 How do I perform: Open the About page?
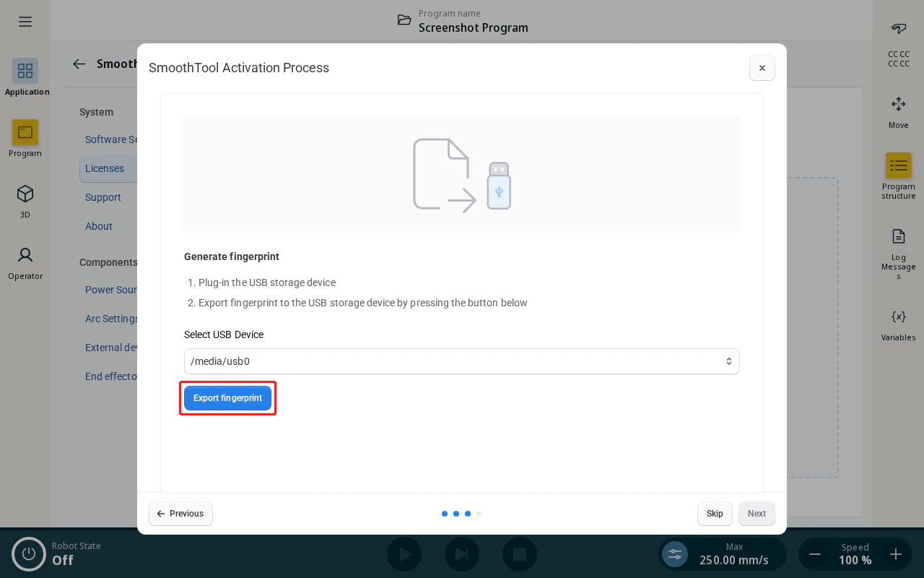coord(99,226)
